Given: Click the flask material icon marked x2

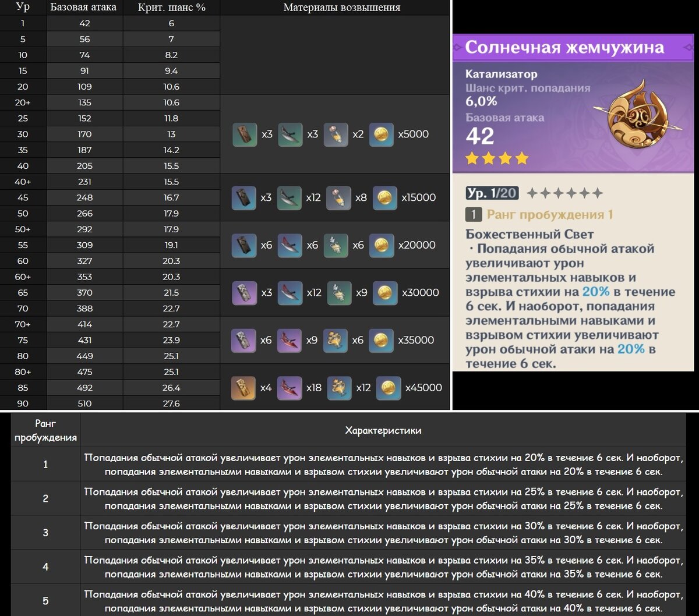Looking at the screenshot, I should pos(336,134).
